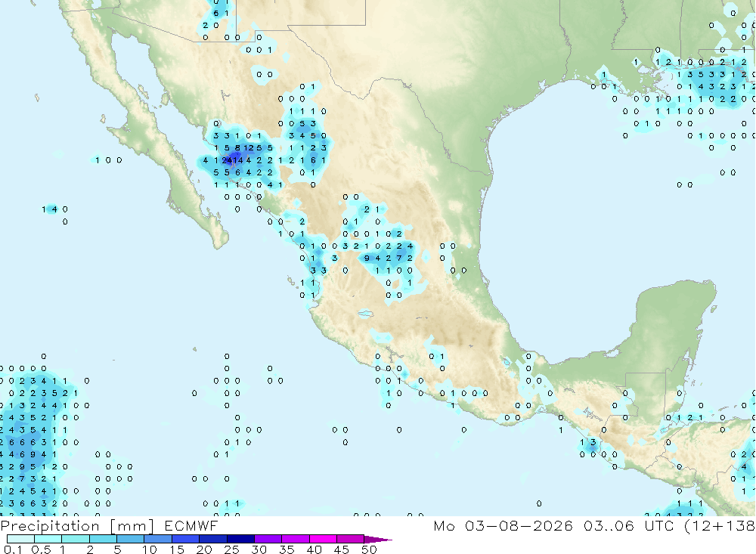The width and height of the screenshot is (756, 554).
Task: Click the '1 0 0' values west of Baja
Action: click(108, 160)
